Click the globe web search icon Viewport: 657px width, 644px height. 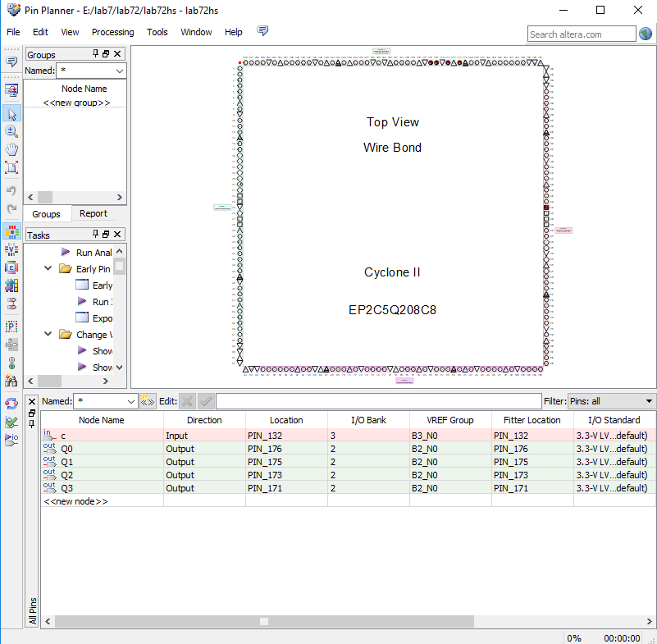click(x=646, y=34)
